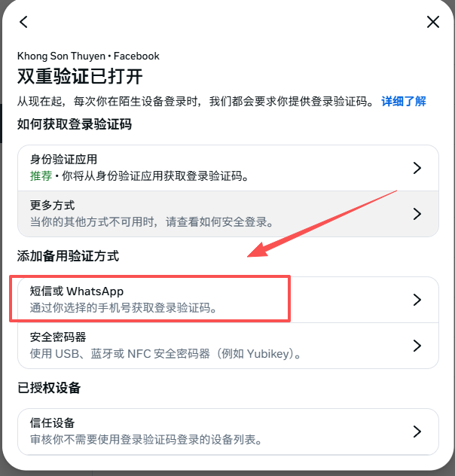The image size is (455, 476).
Task: Select 短信或 WhatsApp backup method
Action: 228,300
